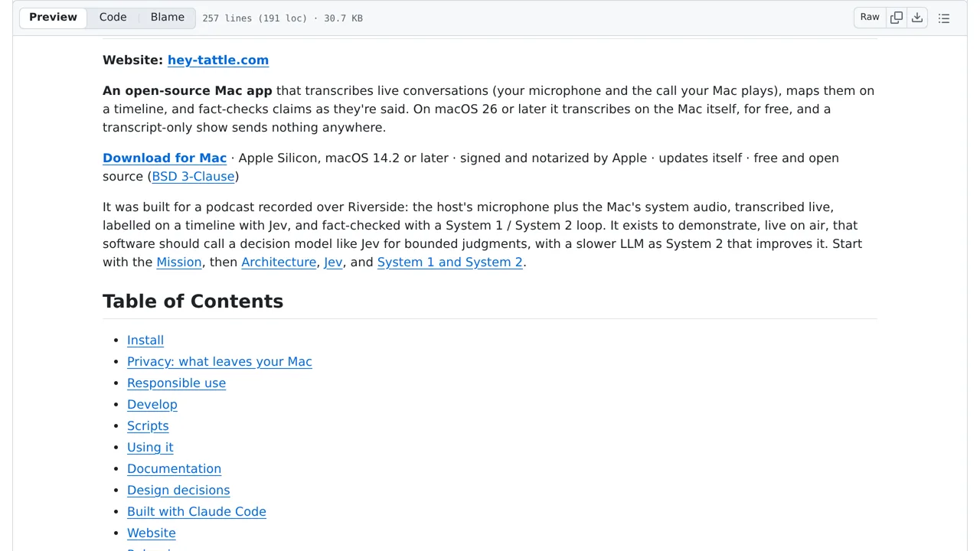Image resolution: width=980 pixels, height=551 pixels.
Task: Click the bold text 'An open-source Mac app'
Action: (x=188, y=90)
